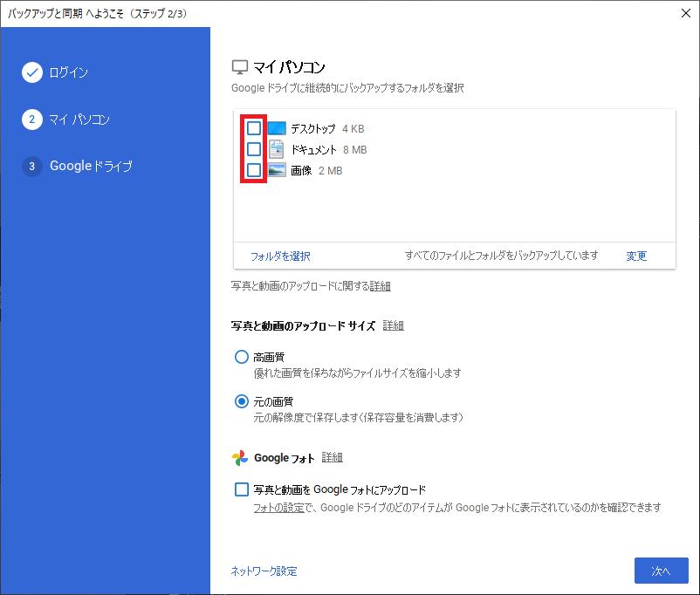Enable upload to Google フォト checkbox
The width and height of the screenshot is (700, 595).
click(x=242, y=489)
